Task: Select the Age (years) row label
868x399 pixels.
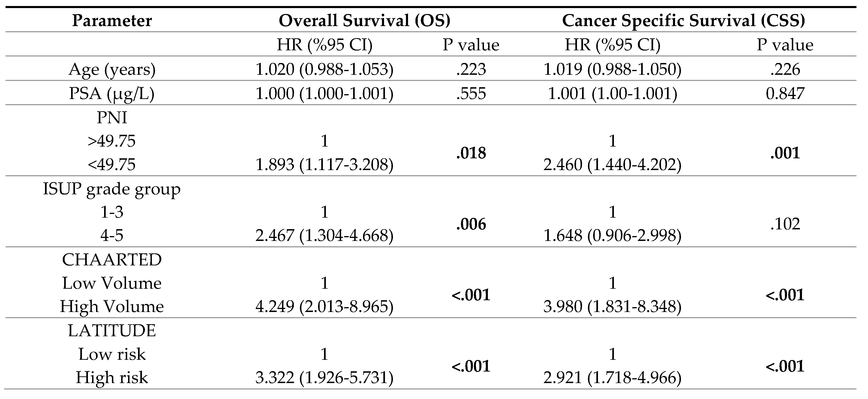Action: point(112,69)
